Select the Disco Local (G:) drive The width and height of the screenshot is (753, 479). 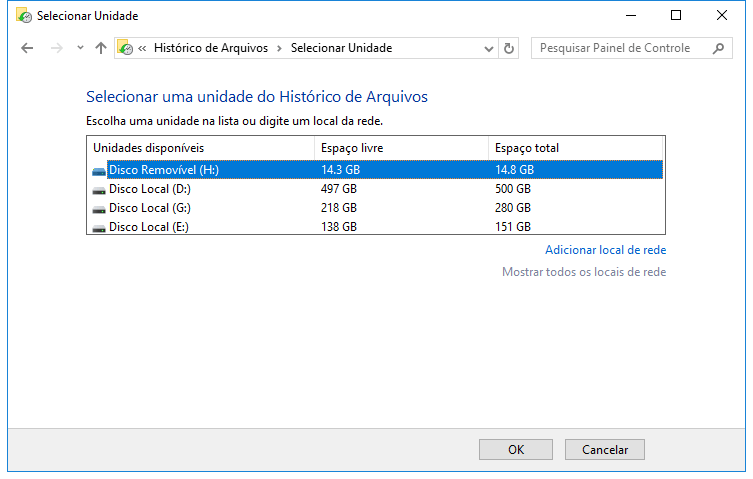tap(375, 208)
